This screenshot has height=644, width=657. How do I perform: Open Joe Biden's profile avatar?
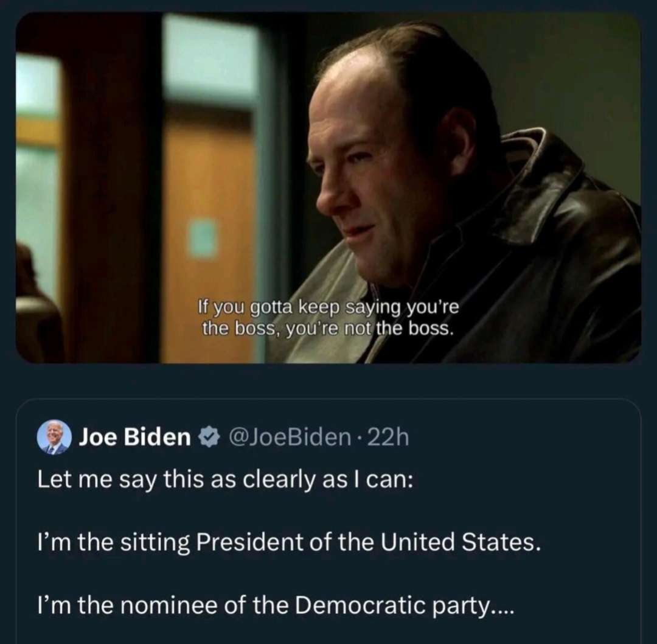tap(54, 437)
